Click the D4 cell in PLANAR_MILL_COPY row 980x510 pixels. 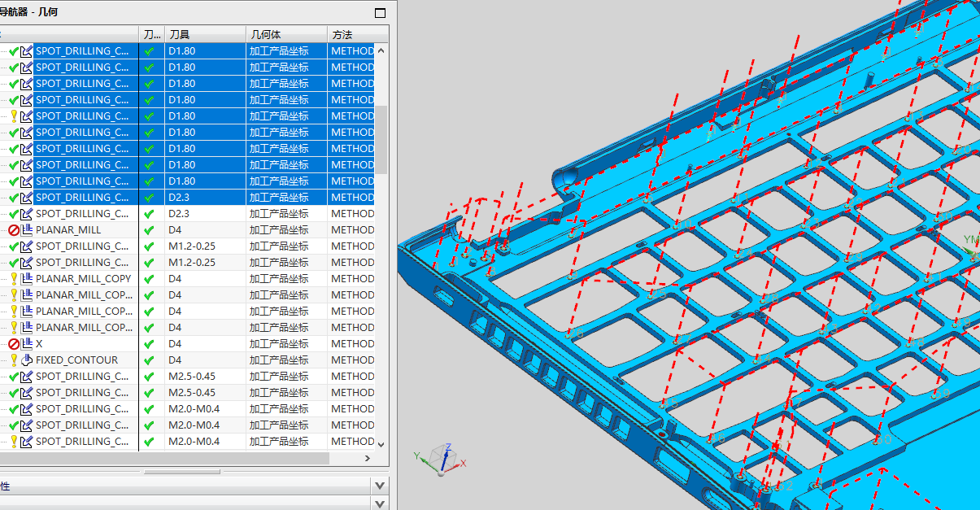(x=175, y=279)
